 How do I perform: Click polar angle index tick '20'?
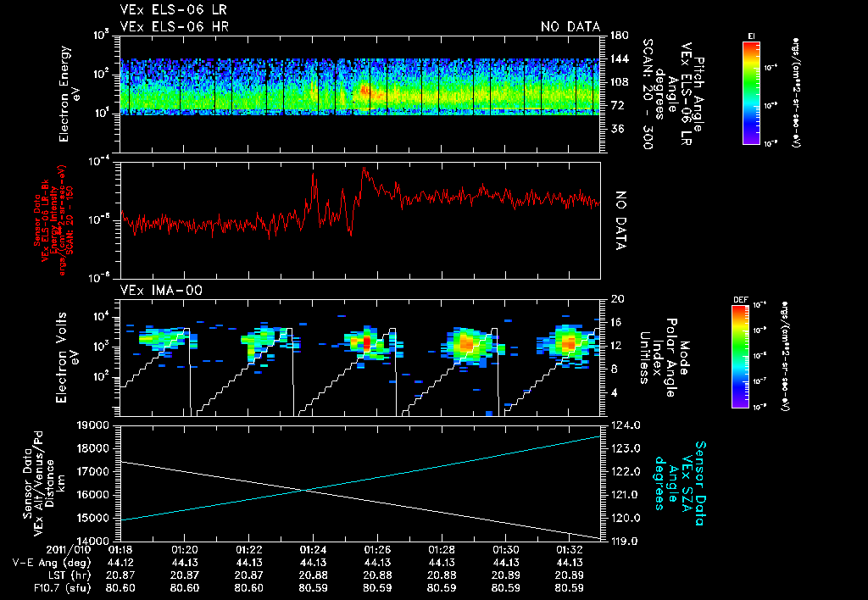pyautogui.click(x=617, y=299)
